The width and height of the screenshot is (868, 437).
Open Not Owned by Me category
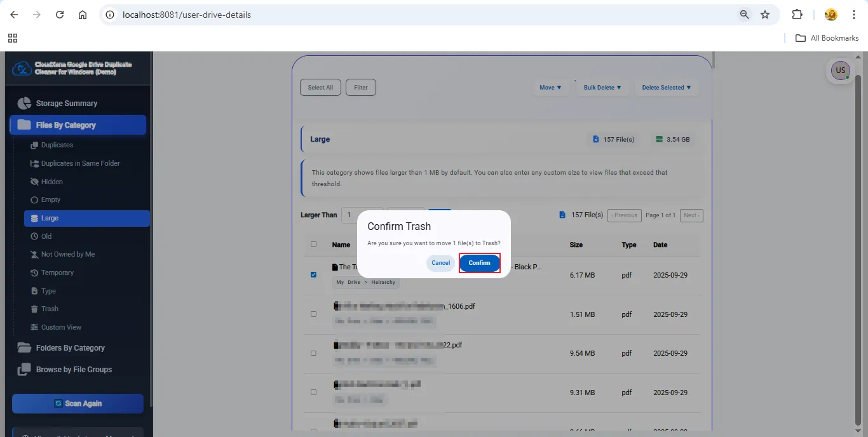point(67,254)
